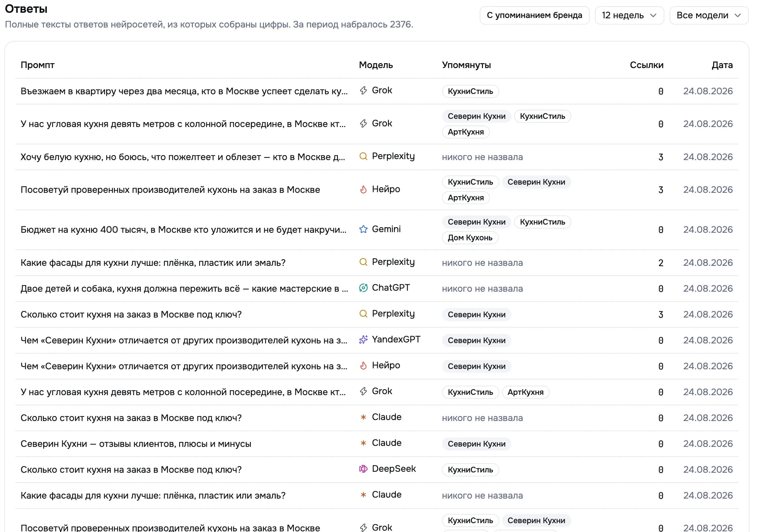This screenshot has width=758, height=532.
Task: Click the "Северин Кухни" chip in the "отзывы клиентов" row
Action: pos(476,444)
